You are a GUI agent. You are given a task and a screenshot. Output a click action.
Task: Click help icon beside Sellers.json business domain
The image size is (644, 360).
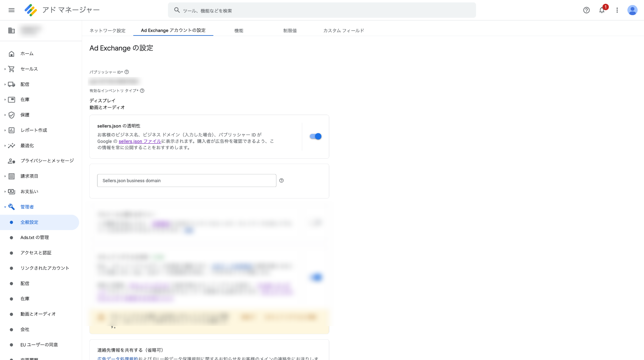(x=281, y=181)
